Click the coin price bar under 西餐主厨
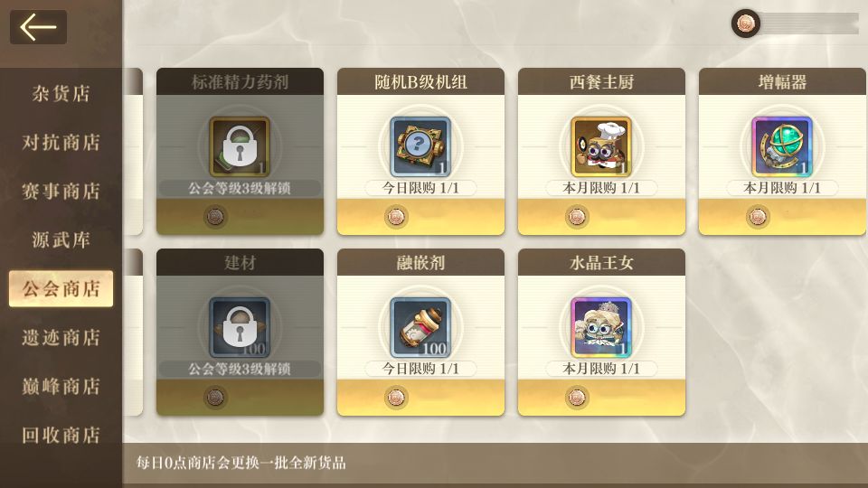868x488 pixels. click(x=601, y=216)
